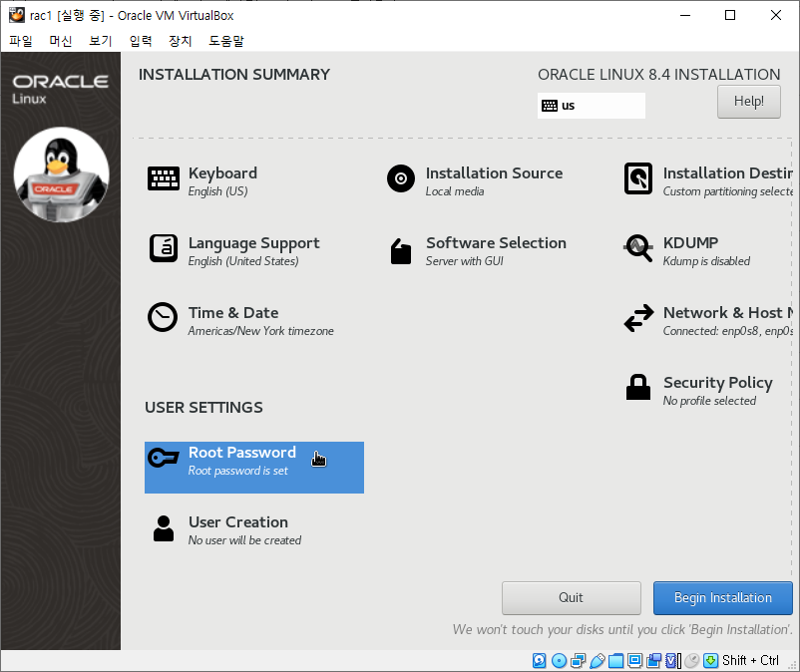Screen dimensions: 800x672
Task: Click the CPU virtualization status icon
Action: [673, 661]
